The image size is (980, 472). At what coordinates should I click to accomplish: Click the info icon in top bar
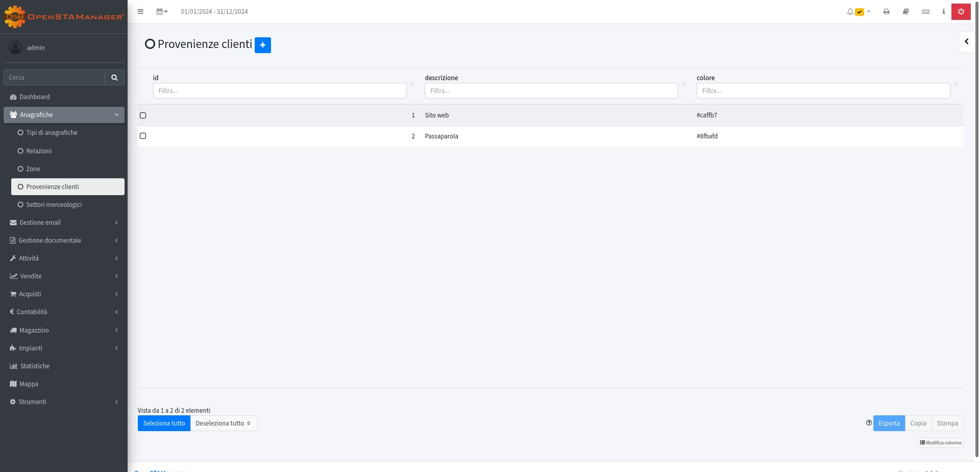click(943, 12)
